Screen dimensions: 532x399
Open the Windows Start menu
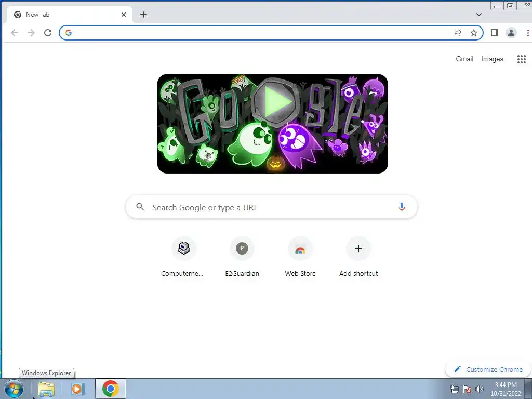click(x=14, y=389)
